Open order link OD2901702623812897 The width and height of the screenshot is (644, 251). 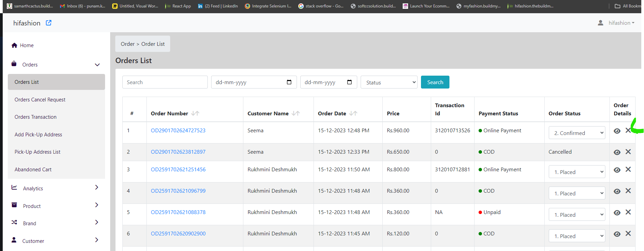178,152
